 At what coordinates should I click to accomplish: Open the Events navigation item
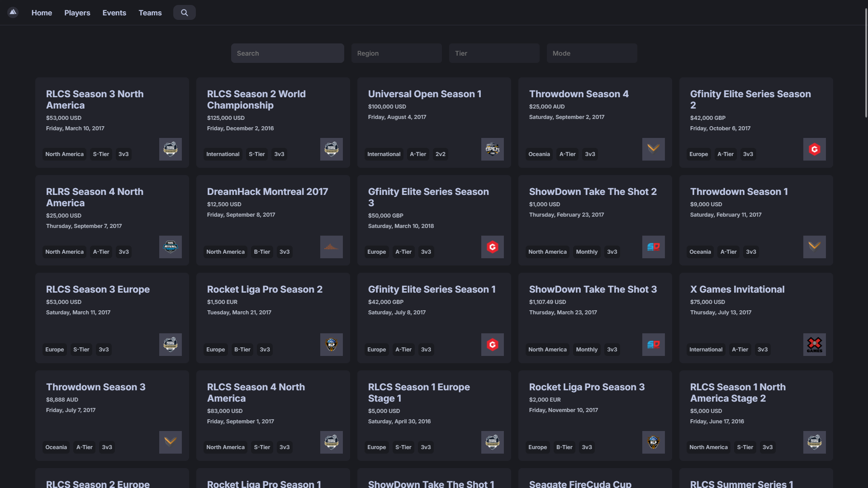tap(114, 13)
